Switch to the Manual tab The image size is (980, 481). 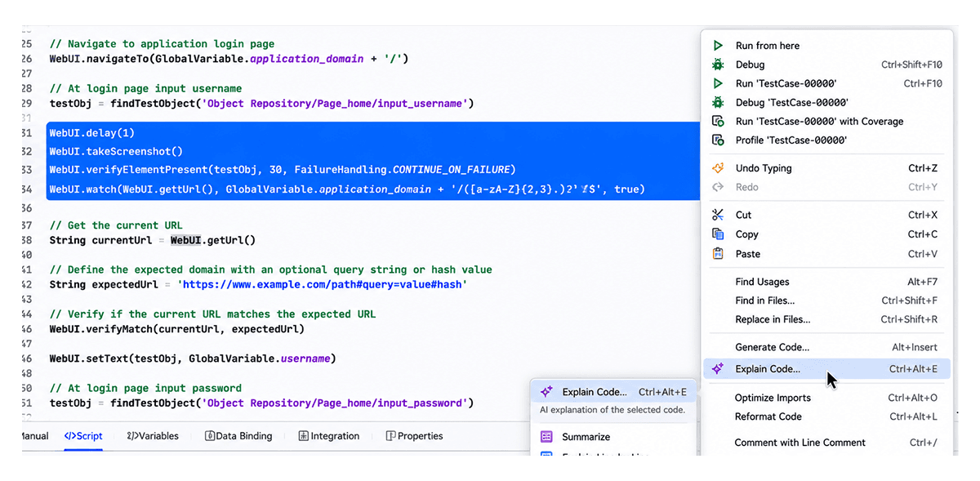[35, 436]
